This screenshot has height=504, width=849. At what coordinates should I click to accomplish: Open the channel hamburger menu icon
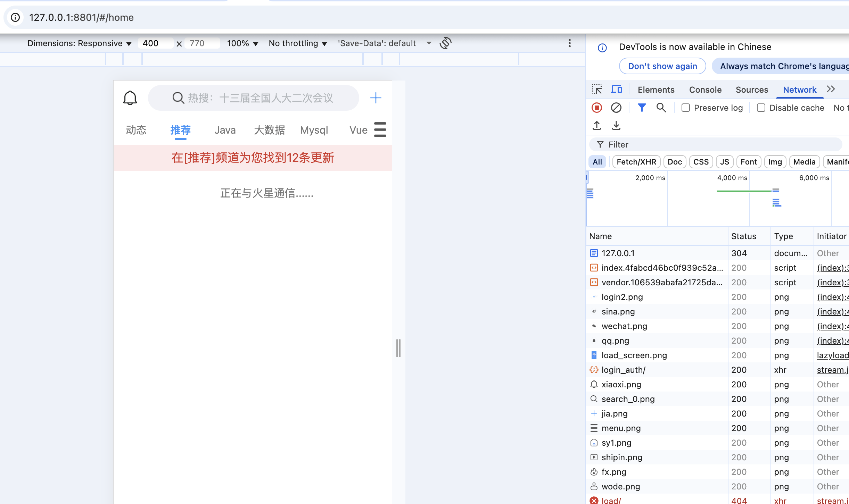click(380, 129)
